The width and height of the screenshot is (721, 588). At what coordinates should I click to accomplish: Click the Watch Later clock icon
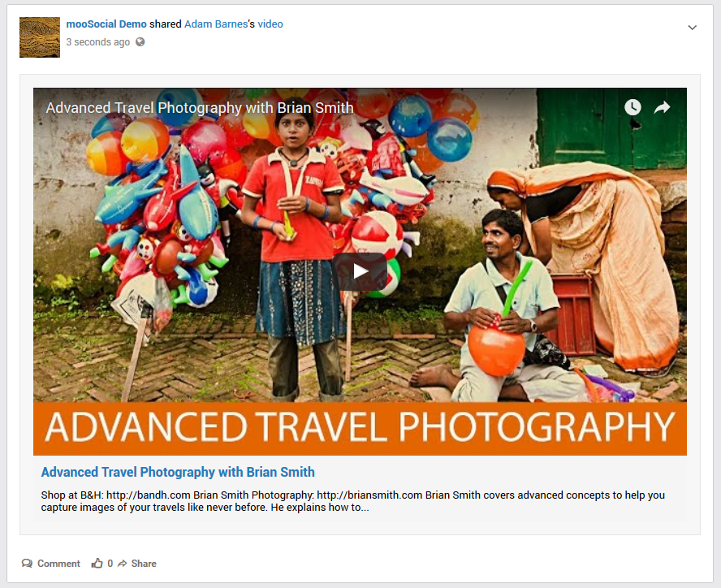[x=632, y=107]
